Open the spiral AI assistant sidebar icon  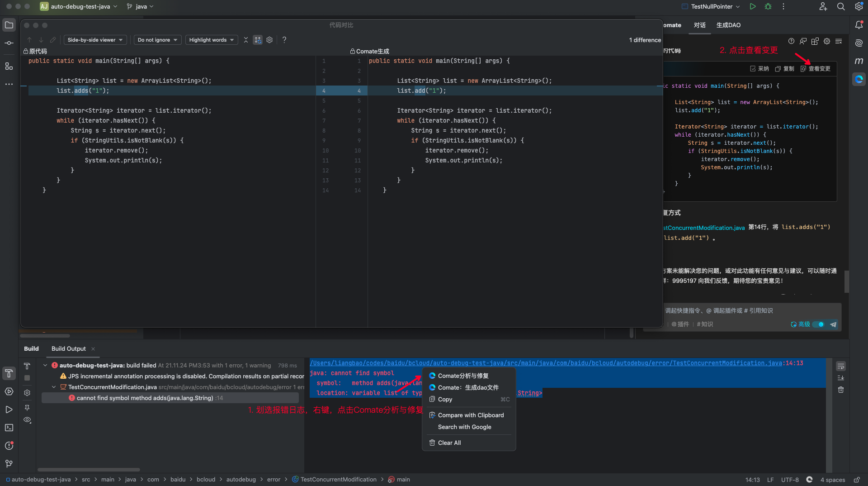coord(859,43)
